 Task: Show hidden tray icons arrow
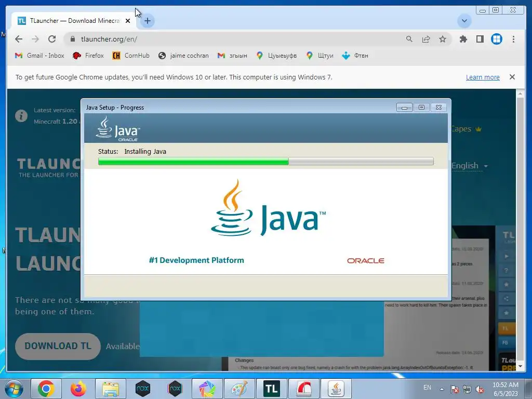point(442,389)
